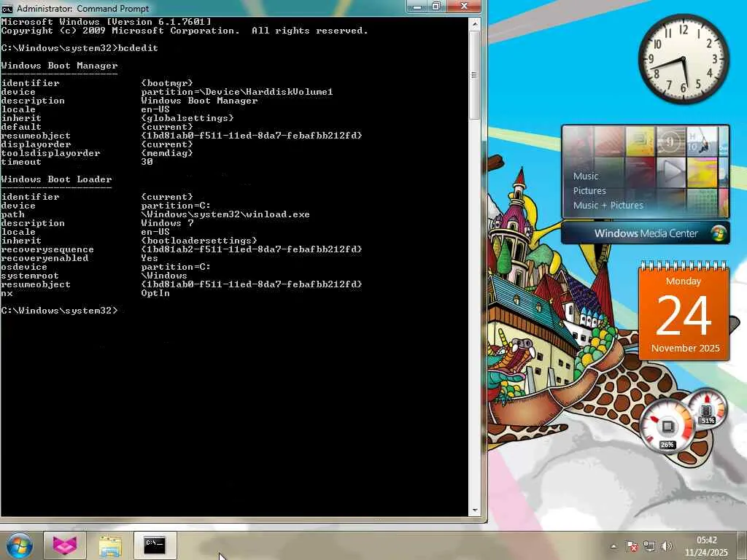Click the 'Administrator: Command Prompt' title text
The width and height of the screenshot is (747, 560).
[x=82, y=9]
